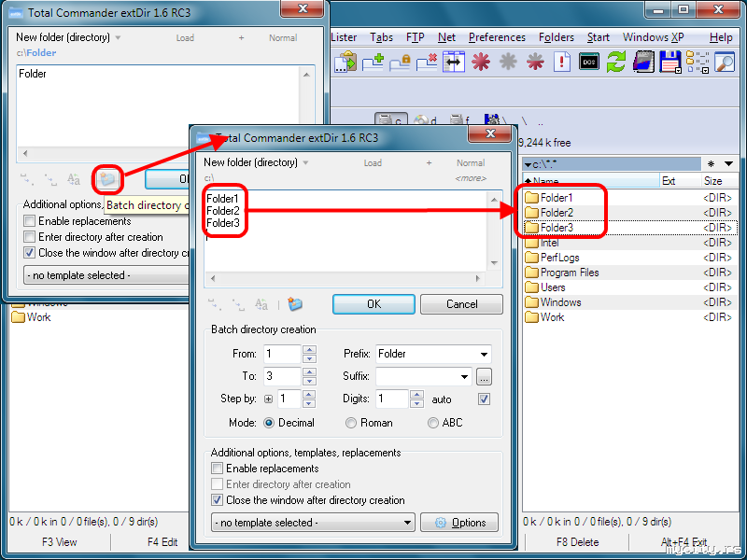Click the gear Options button in front dialog
This screenshot has width=747, height=560.
pyautogui.click(x=459, y=523)
